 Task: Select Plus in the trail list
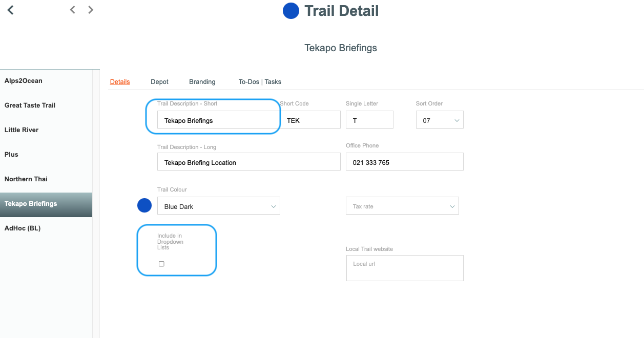pos(46,155)
